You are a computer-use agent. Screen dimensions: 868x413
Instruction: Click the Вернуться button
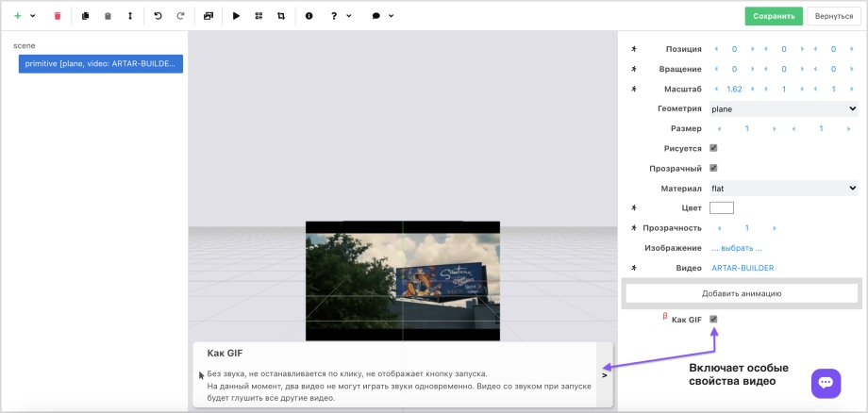(834, 16)
